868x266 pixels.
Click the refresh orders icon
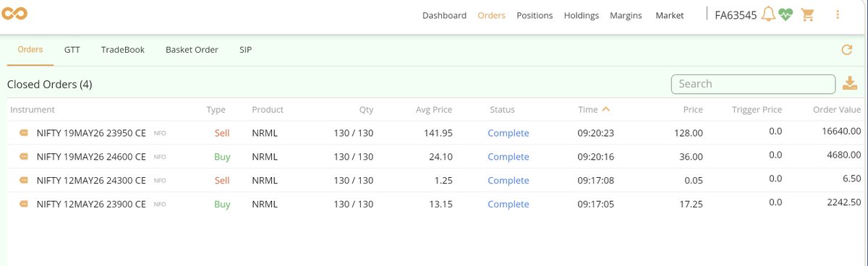847,50
